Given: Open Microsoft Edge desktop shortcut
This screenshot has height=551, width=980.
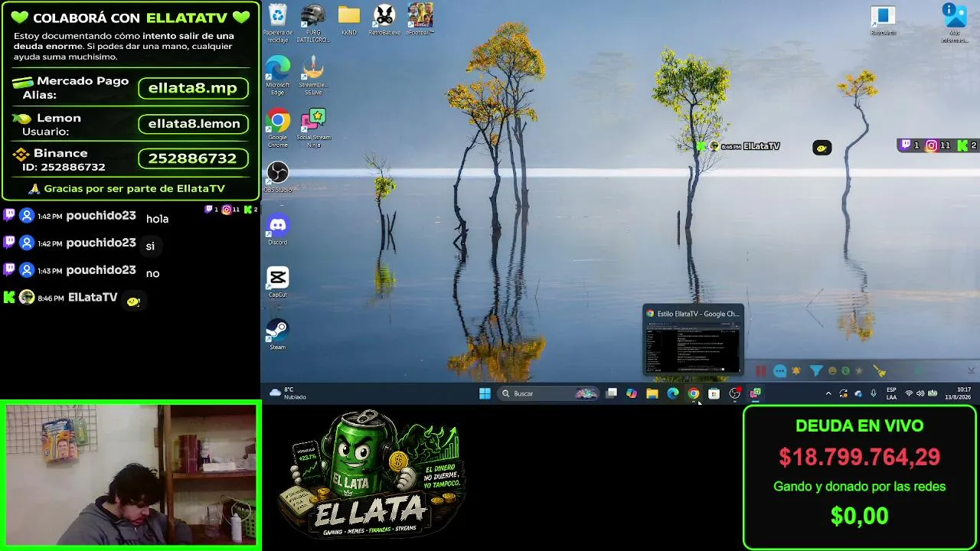Looking at the screenshot, I should click(x=277, y=75).
